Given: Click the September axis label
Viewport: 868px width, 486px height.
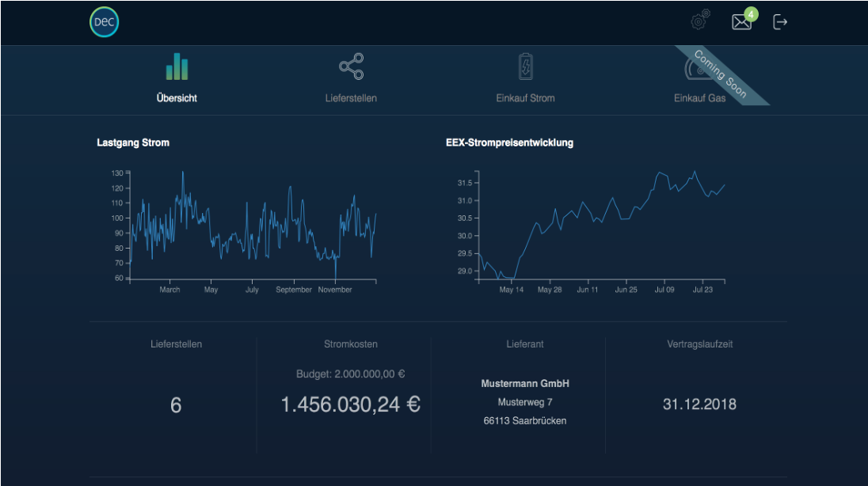Looking at the screenshot, I should point(294,290).
